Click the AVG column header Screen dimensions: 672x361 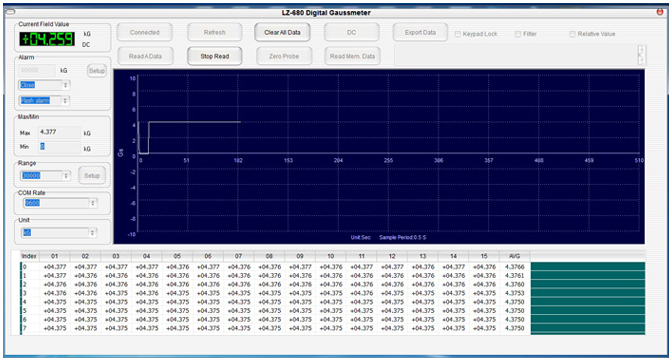pyautogui.click(x=515, y=256)
